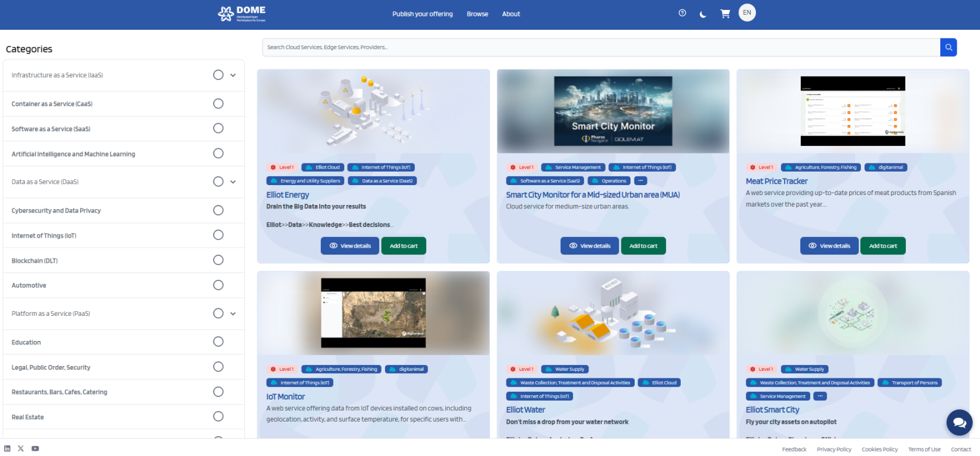Open the chat support bubble
The width and height of the screenshot is (980, 456).
tap(959, 422)
